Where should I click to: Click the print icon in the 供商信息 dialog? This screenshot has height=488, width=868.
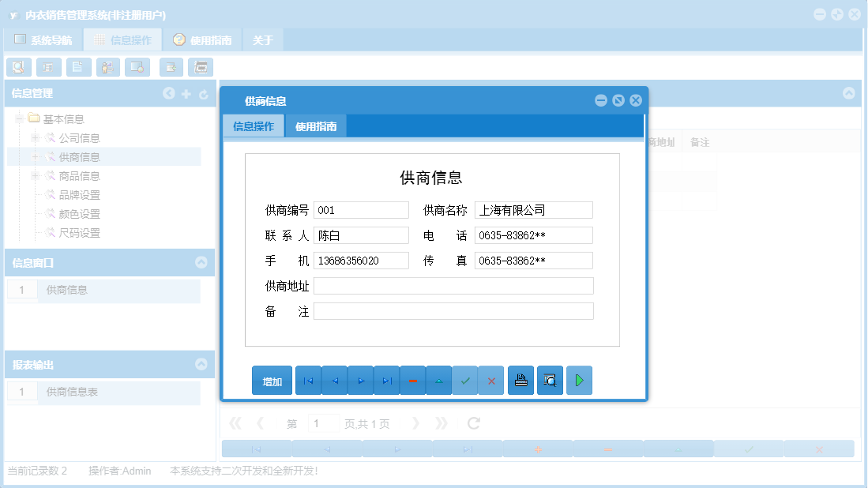click(x=520, y=380)
